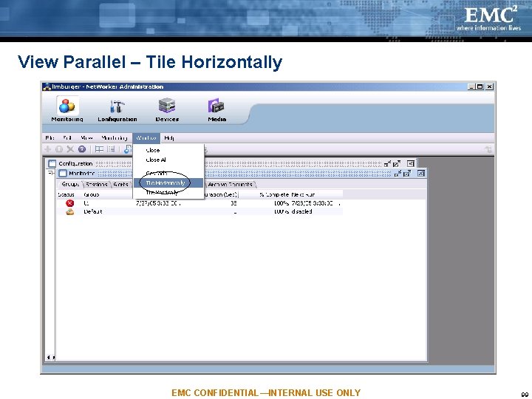The image size is (532, 399).
Task: Click the table view toolbar icon
Action: (x=99, y=149)
